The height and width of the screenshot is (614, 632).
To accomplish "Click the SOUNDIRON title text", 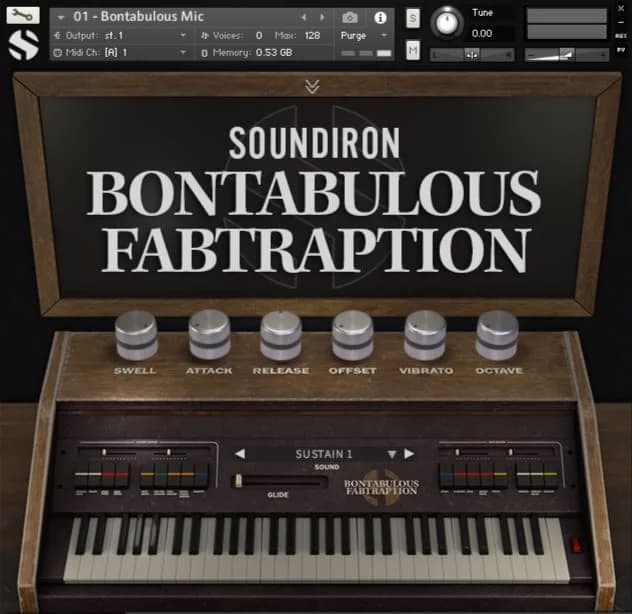I will [x=314, y=143].
